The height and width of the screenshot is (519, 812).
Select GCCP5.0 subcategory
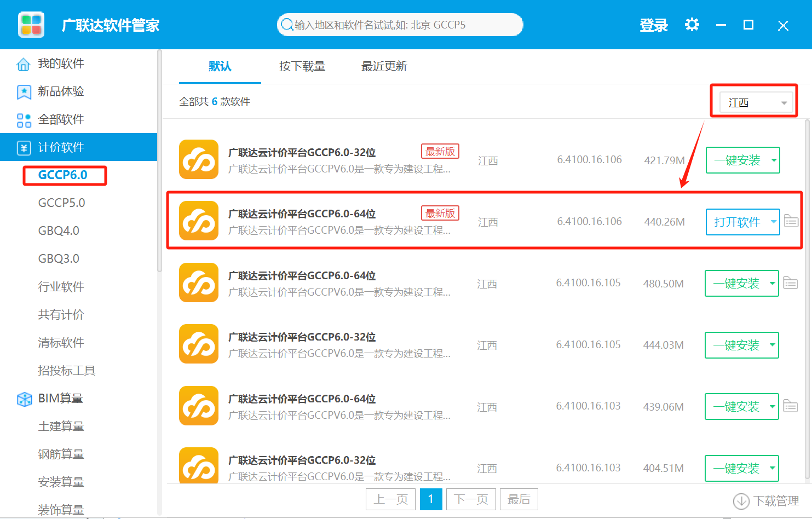(x=62, y=203)
